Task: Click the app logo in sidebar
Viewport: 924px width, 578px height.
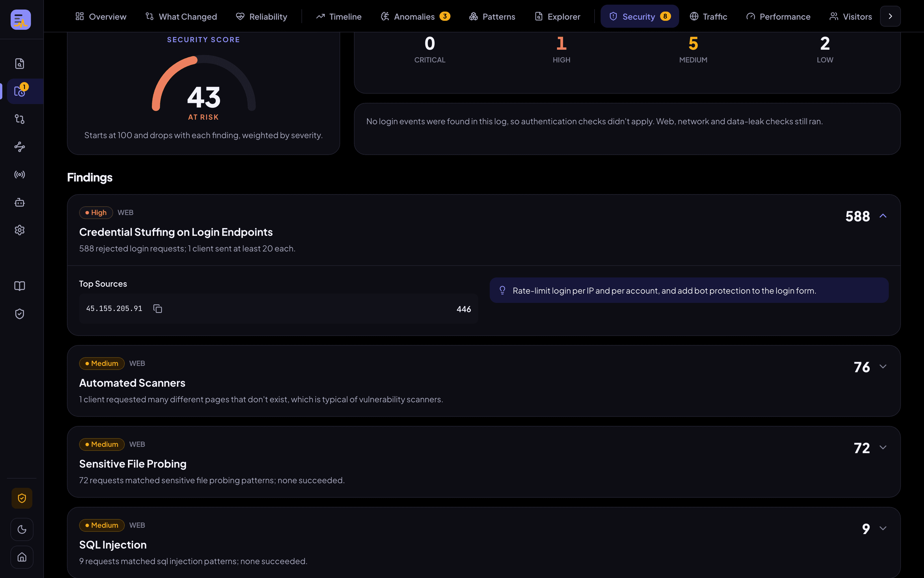Action: coord(21,19)
